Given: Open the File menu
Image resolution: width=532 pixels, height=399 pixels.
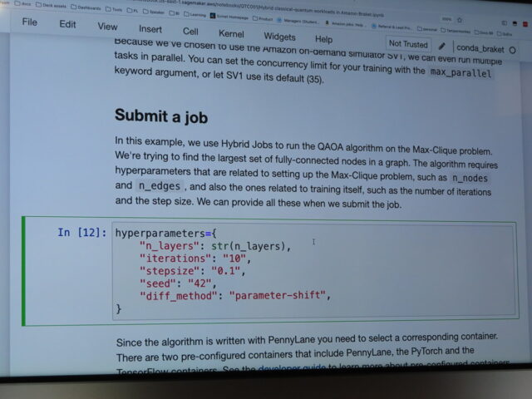Looking at the screenshot, I should (30, 22).
